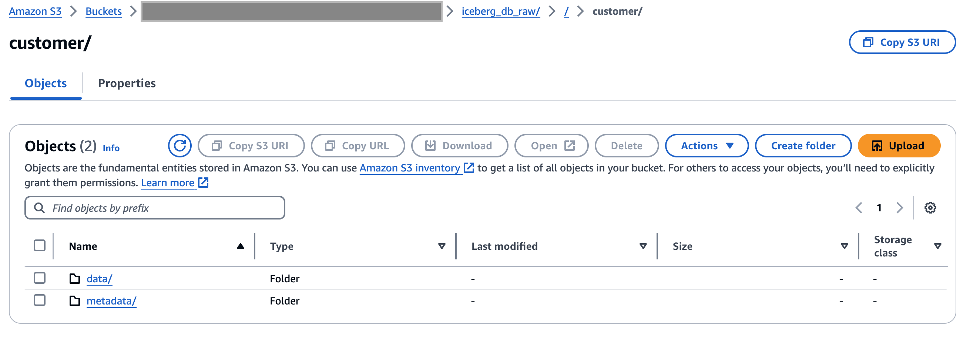
Task: Sort by Type column arrow
Action: (x=441, y=246)
